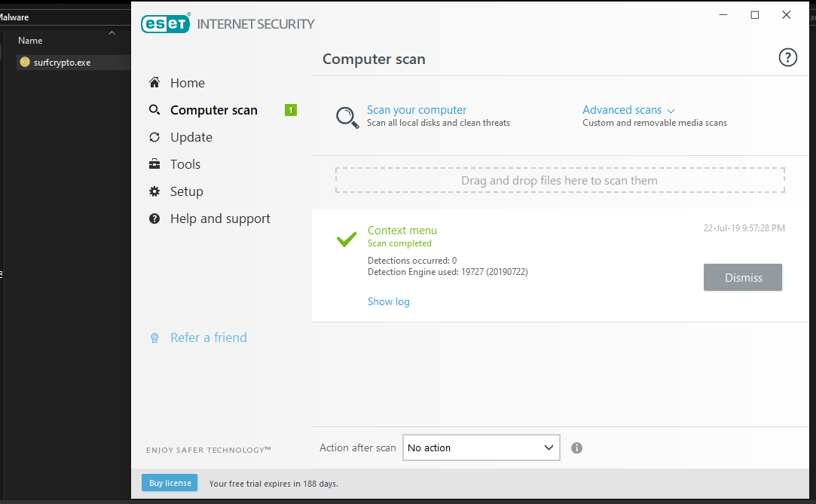The image size is (816, 504).
Task: Dismiss the completed scan result
Action: tap(743, 277)
